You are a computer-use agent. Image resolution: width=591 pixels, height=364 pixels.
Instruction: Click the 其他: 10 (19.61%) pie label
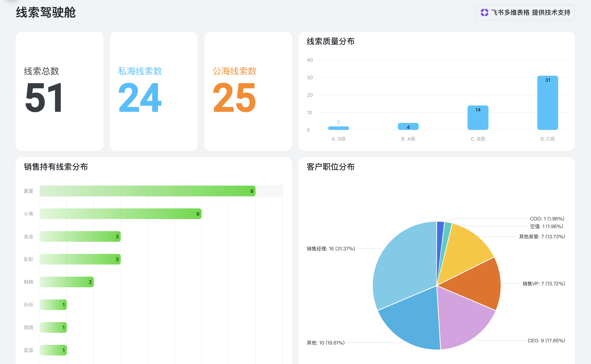click(325, 342)
